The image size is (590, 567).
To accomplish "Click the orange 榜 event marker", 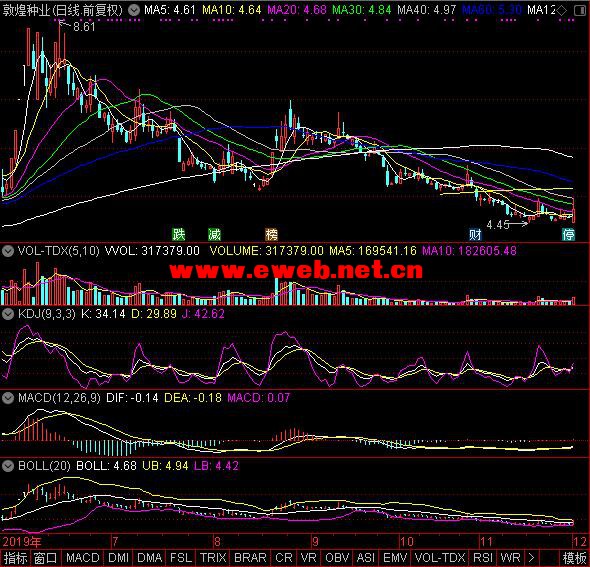I will click(271, 234).
